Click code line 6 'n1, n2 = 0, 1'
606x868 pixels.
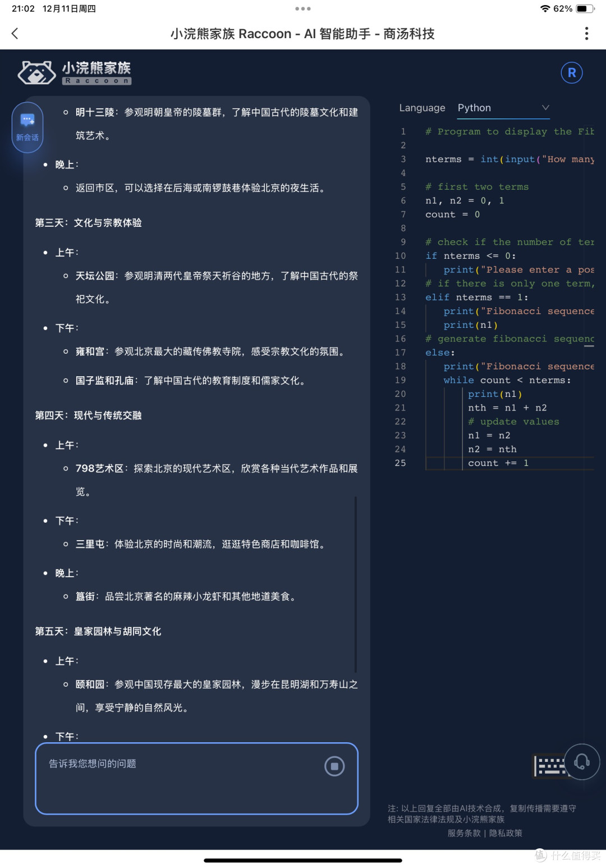[x=465, y=200]
